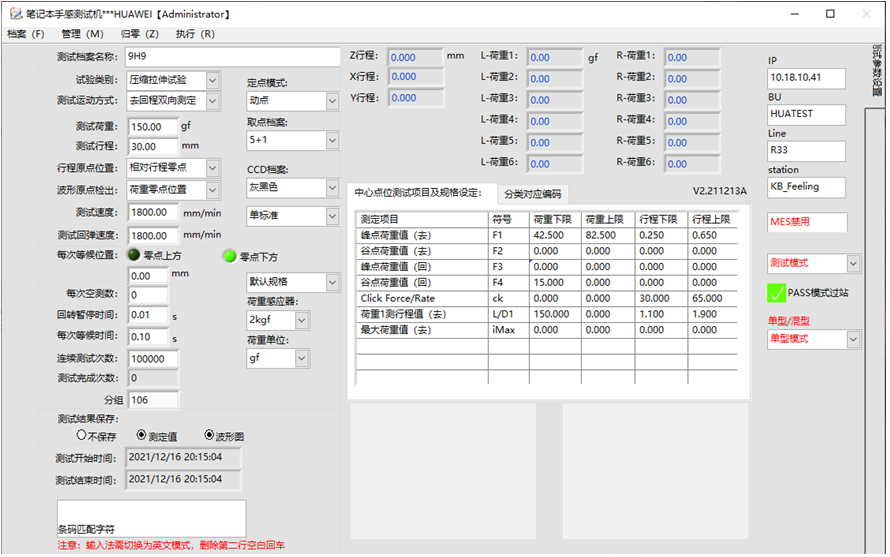Screen dimensions: 890x557
Task: Select the 零点上方 radio indicator
Action: (x=134, y=255)
